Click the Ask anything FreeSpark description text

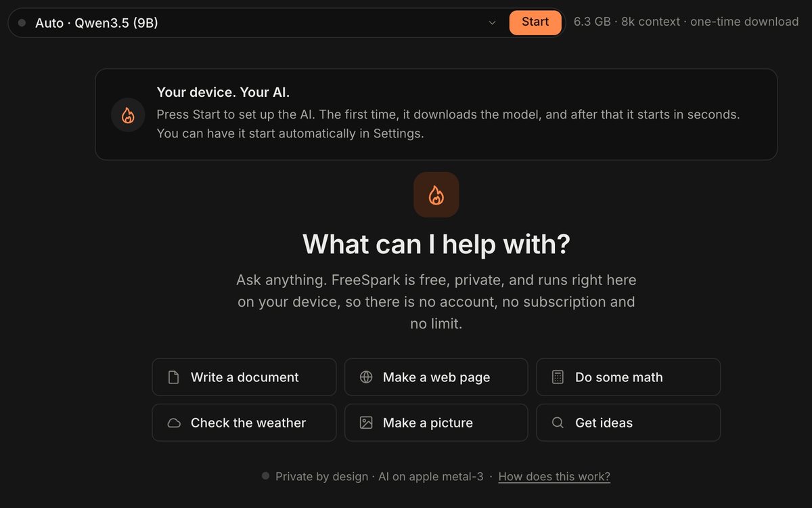pyautogui.click(x=436, y=302)
